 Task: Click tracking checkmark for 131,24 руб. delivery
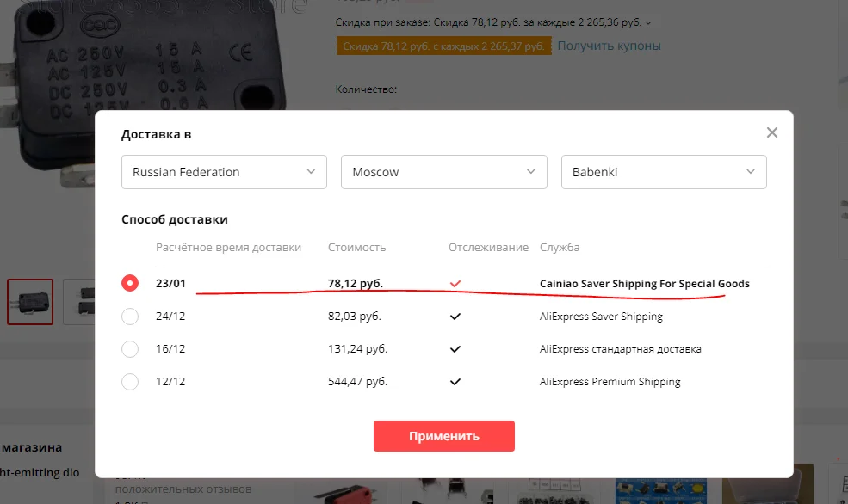click(x=455, y=349)
